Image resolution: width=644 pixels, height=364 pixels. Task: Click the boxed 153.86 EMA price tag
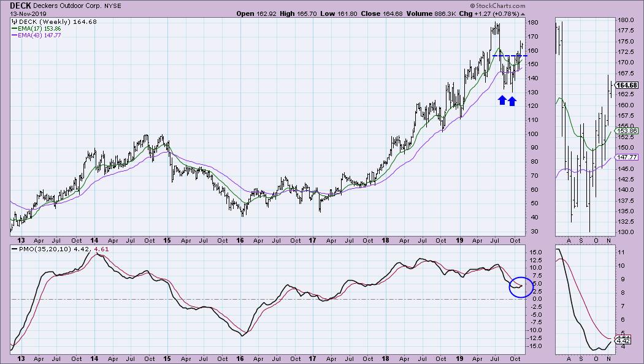tap(627, 131)
